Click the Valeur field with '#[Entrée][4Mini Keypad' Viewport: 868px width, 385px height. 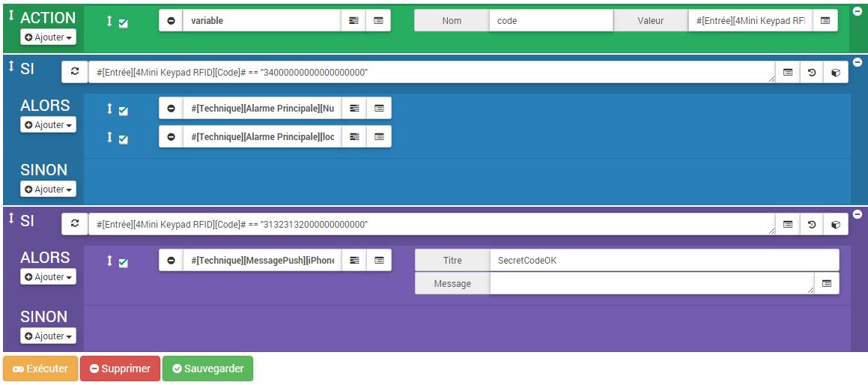(x=750, y=20)
